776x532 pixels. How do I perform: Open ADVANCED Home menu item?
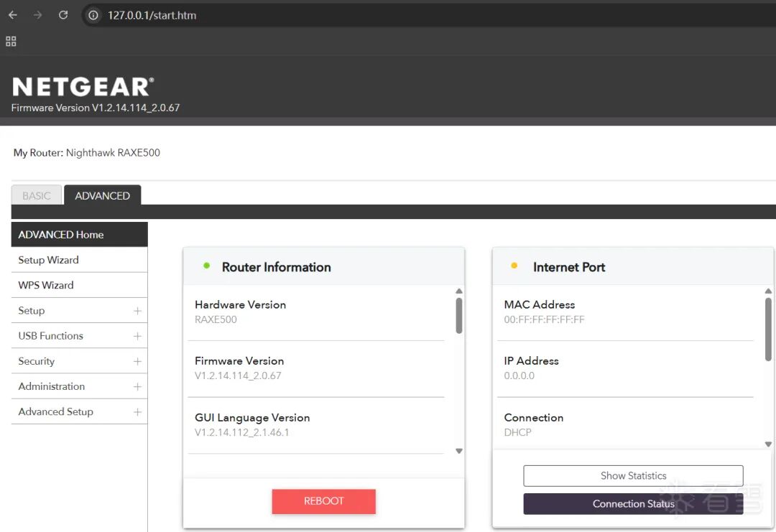pyautogui.click(x=79, y=234)
